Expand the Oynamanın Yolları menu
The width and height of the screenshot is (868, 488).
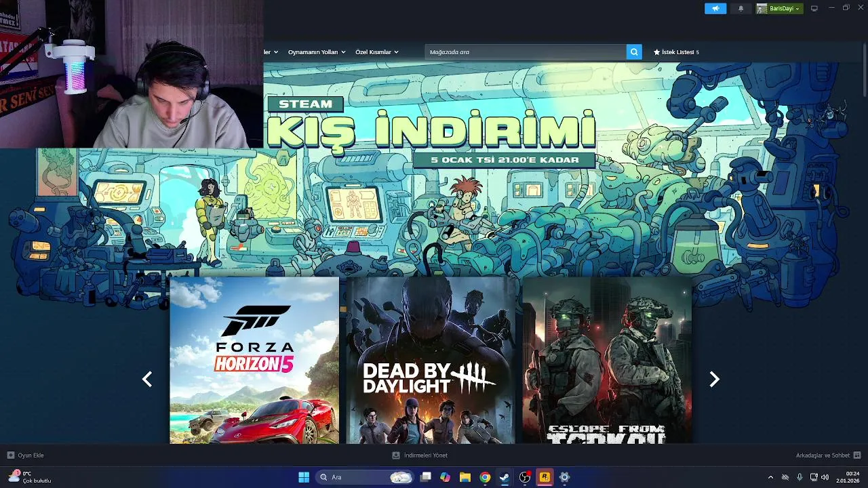click(317, 52)
